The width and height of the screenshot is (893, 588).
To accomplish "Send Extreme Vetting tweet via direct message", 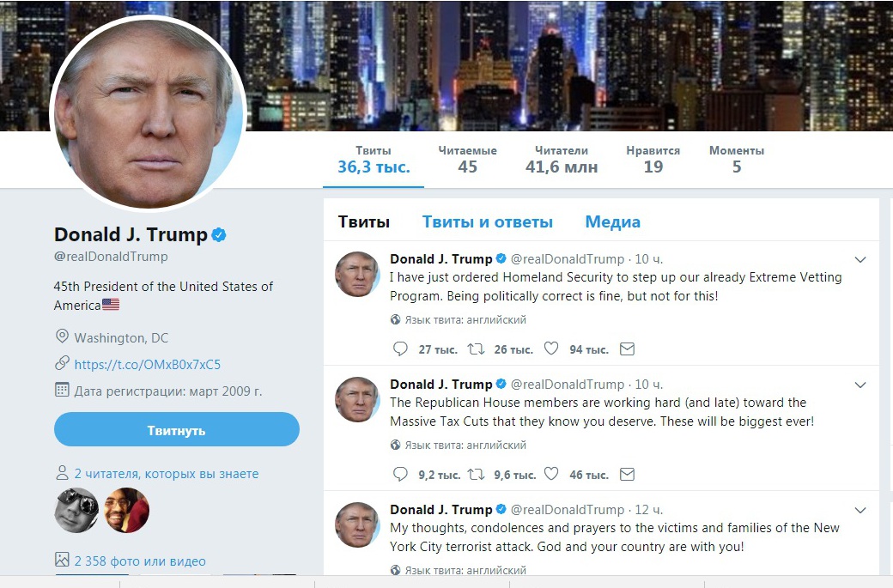I will (627, 349).
